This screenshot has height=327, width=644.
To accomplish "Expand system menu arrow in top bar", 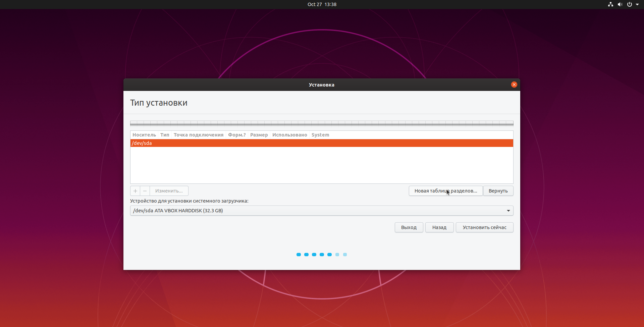I will click(637, 4).
